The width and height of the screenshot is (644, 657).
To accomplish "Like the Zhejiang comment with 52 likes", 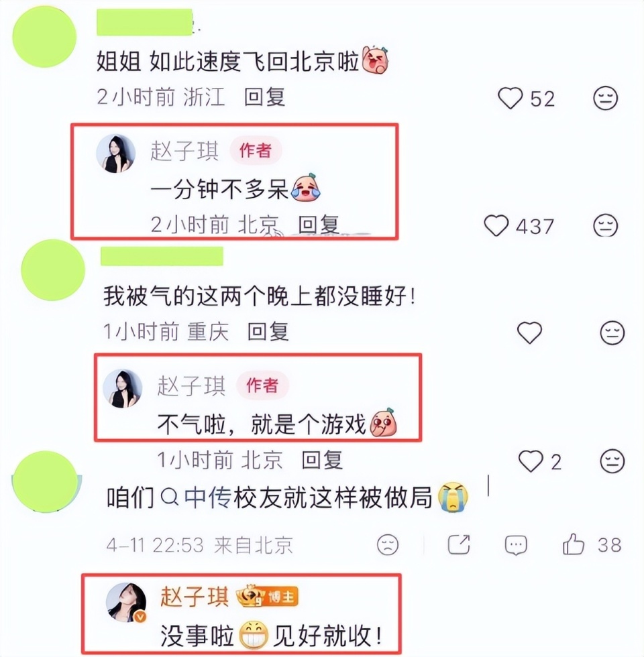I will [x=510, y=98].
